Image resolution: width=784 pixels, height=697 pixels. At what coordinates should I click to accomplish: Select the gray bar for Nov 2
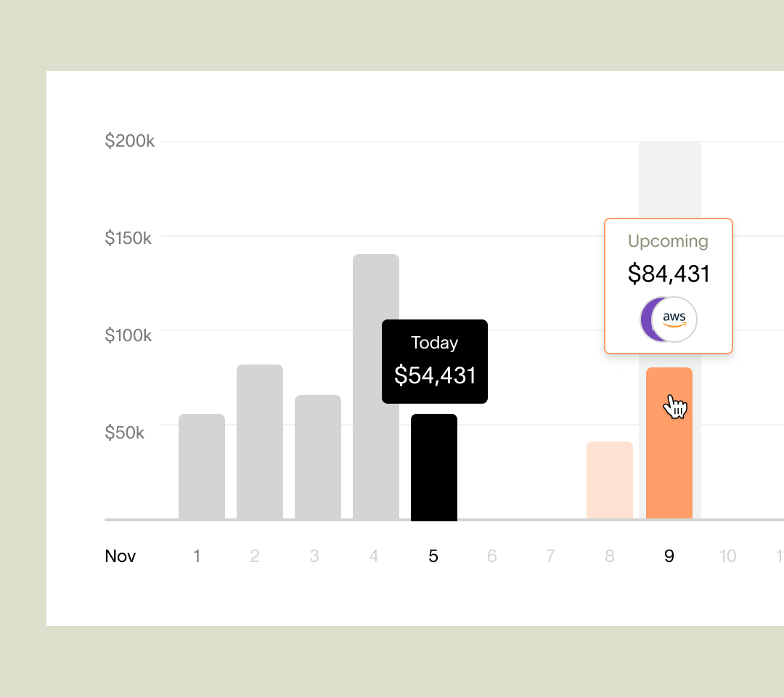click(x=260, y=441)
